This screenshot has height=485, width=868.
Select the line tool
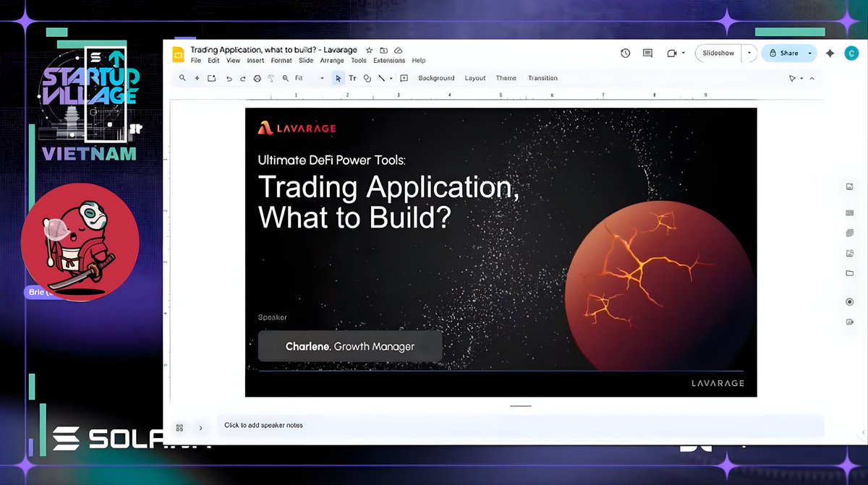point(381,78)
